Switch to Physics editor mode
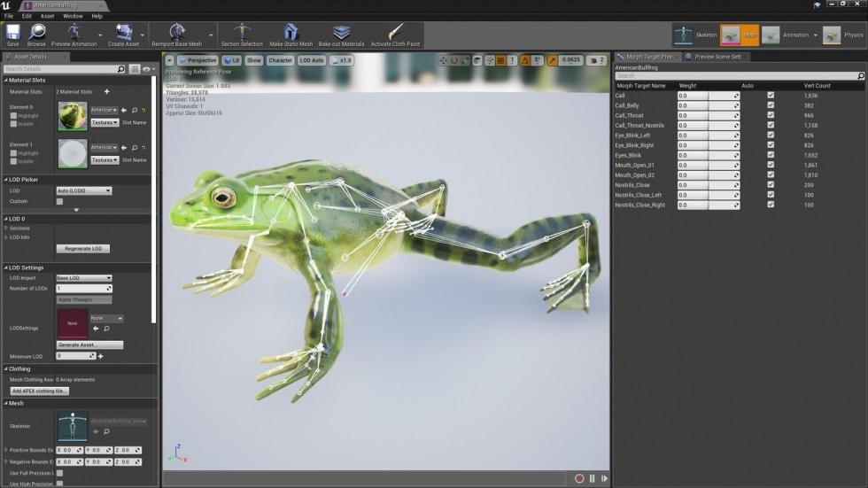868x488 pixels. (x=843, y=35)
